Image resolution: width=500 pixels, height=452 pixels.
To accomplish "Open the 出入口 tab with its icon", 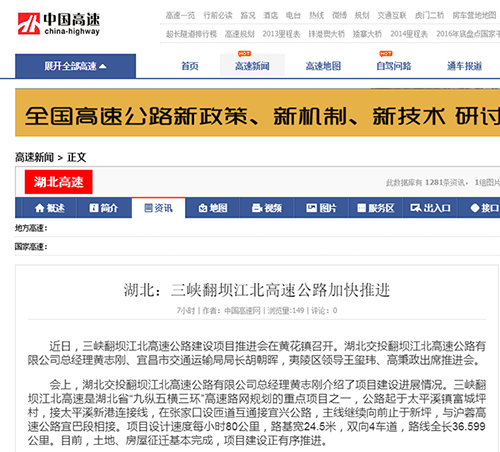I will pyautogui.click(x=430, y=208).
